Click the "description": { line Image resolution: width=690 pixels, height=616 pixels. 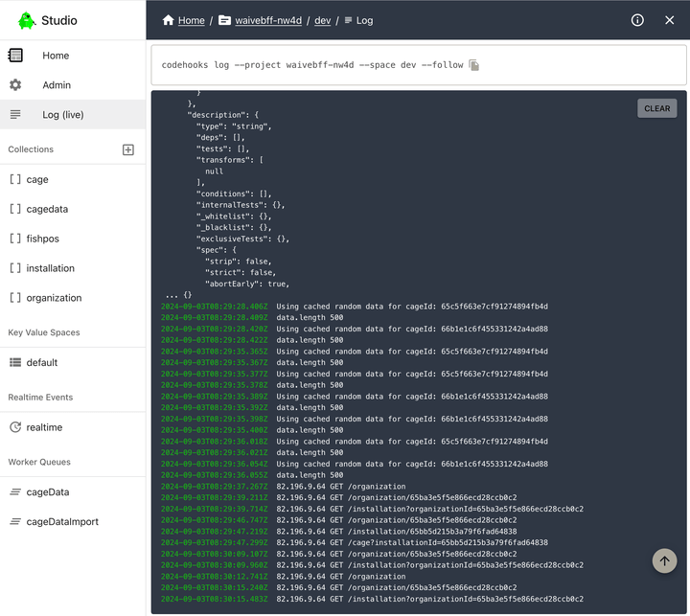(x=223, y=115)
